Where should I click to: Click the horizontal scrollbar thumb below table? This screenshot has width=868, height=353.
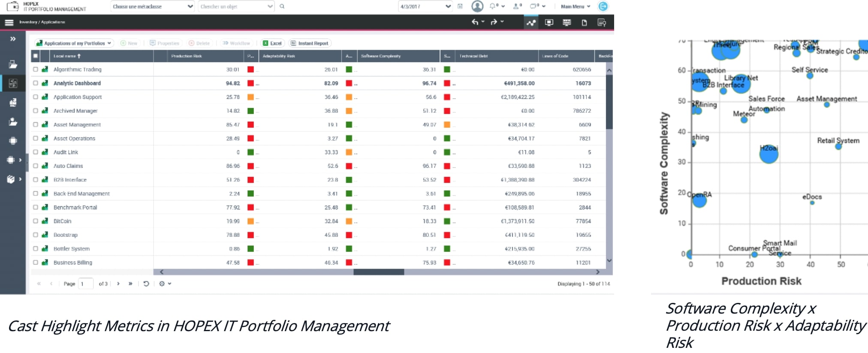coord(378,272)
